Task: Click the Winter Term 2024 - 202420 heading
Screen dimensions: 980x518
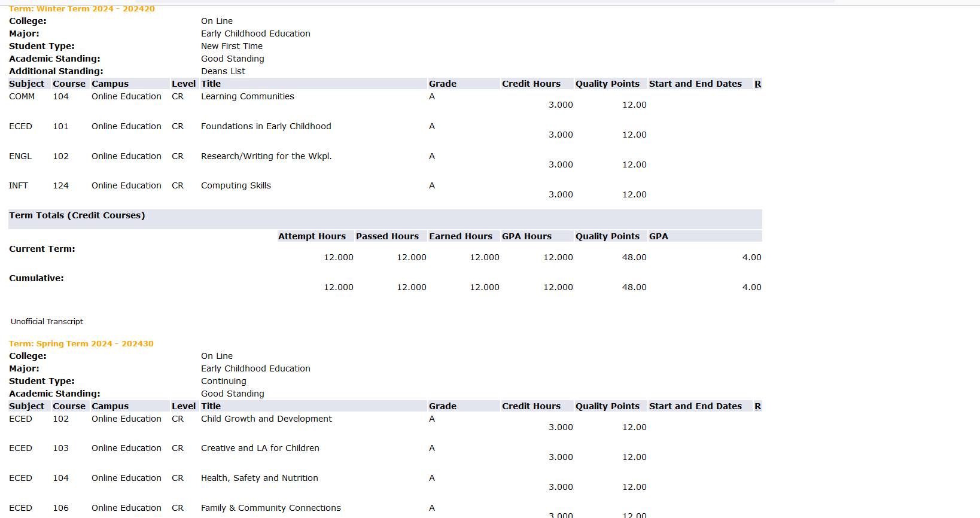Action: 82,9
